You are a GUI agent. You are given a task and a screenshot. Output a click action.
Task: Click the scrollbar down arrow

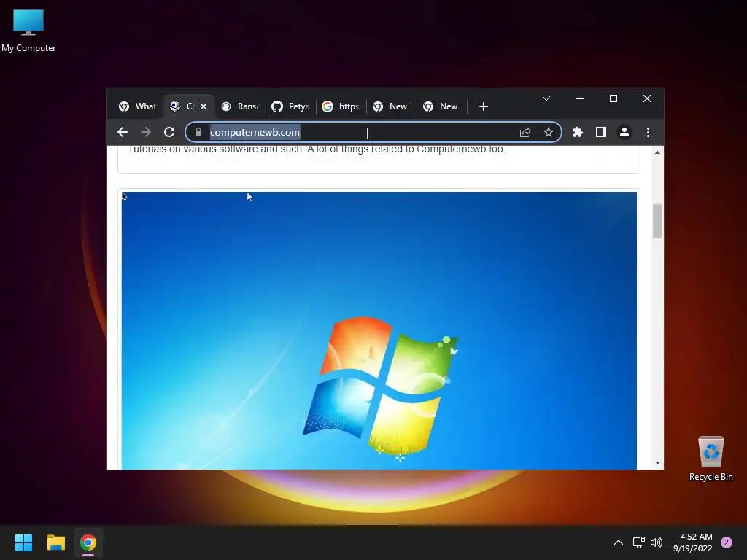point(657,463)
